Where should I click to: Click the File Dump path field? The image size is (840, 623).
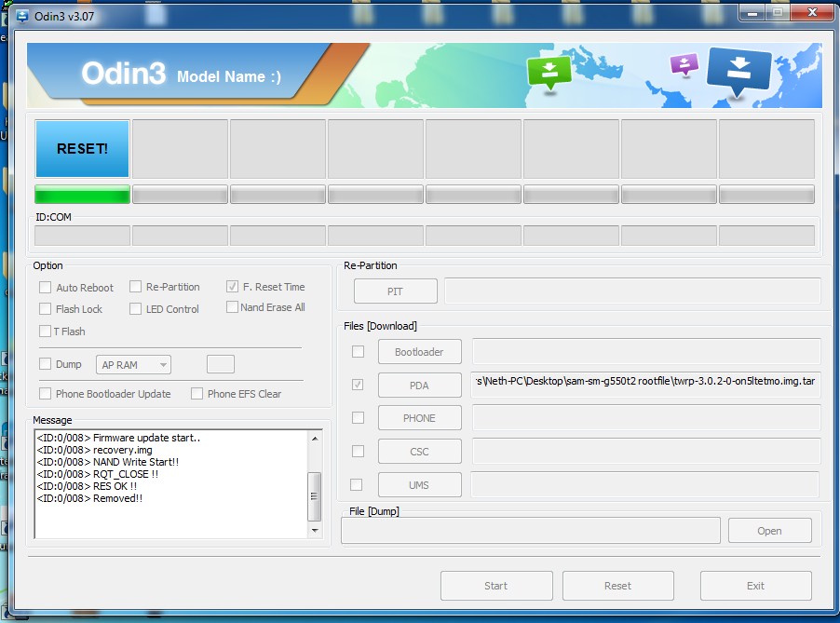[x=531, y=531]
